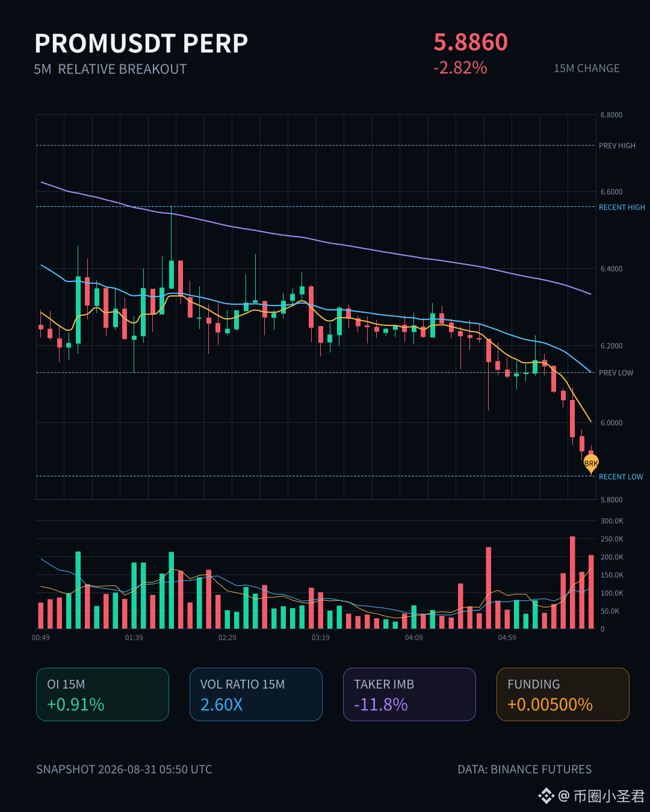Click the -11.8% taker imbalance value
This screenshot has height=812, width=650.
(381, 704)
